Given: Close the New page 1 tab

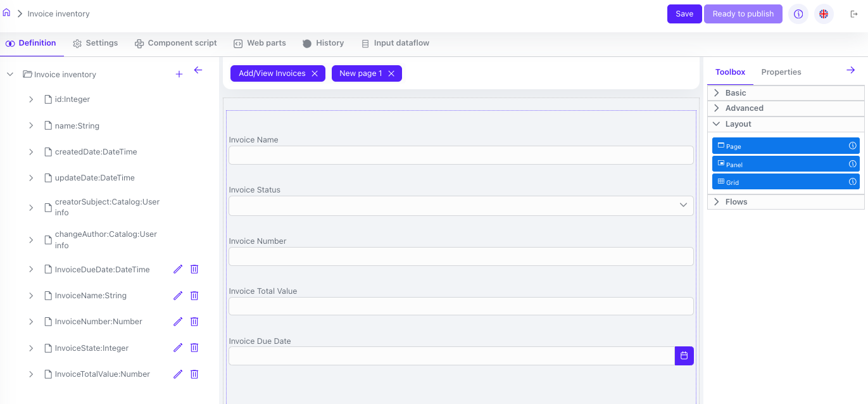Looking at the screenshot, I should coord(391,73).
